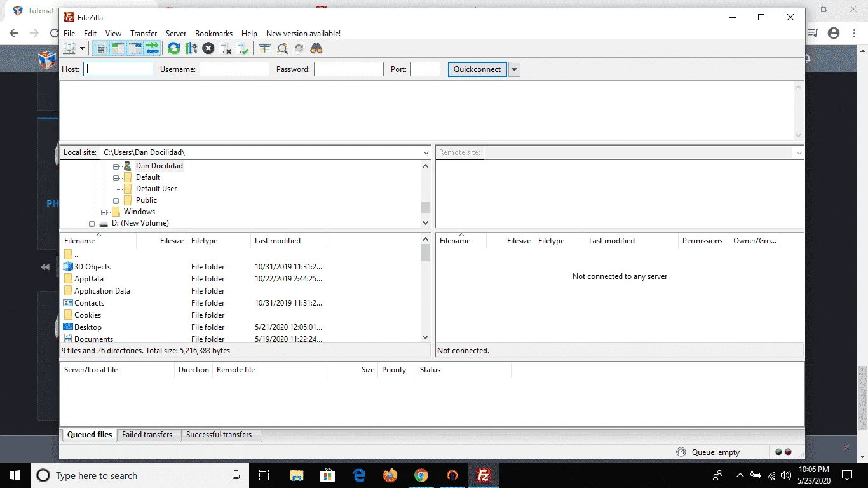Toggle processing of the transfer queue
Viewport: 868px width, 488px height.
[x=191, y=48]
